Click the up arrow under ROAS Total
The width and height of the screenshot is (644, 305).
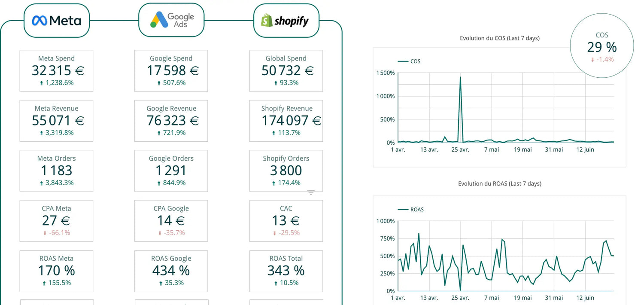[x=273, y=283]
